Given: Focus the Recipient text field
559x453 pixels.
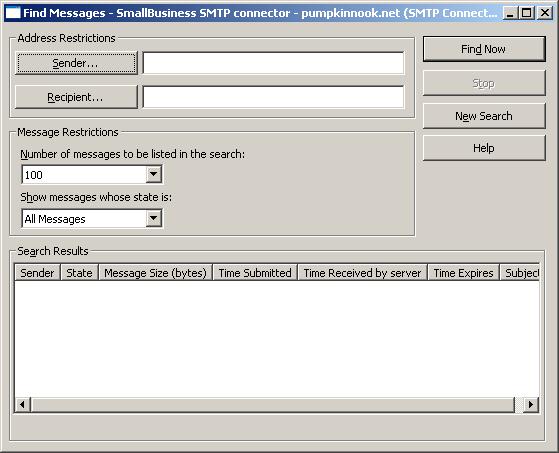Looking at the screenshot, I should coord(273,97).
